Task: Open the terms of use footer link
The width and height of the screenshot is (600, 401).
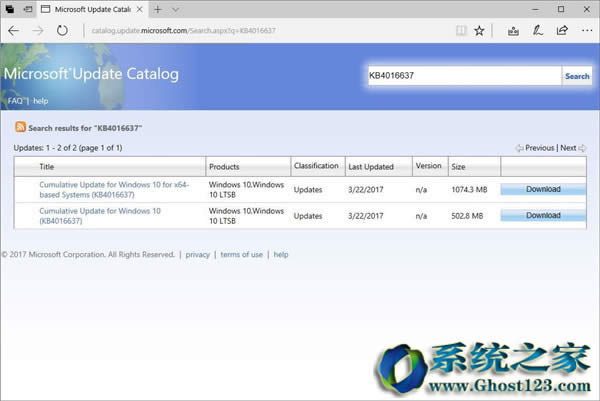Action: tap(241, 255)
